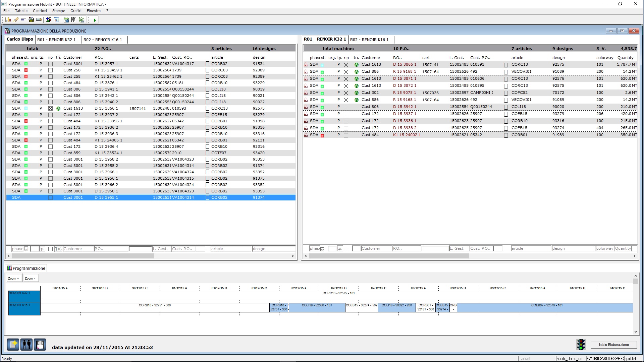Restore the inner Programmazione della Produzione window
This screenshot has height=362, width=644.
622,31
